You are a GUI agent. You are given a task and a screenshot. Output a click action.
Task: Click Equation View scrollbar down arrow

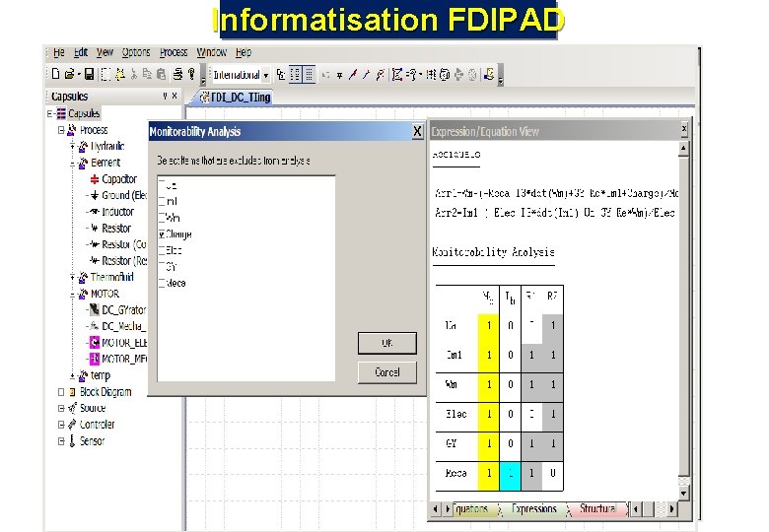[x=683, y=493]
